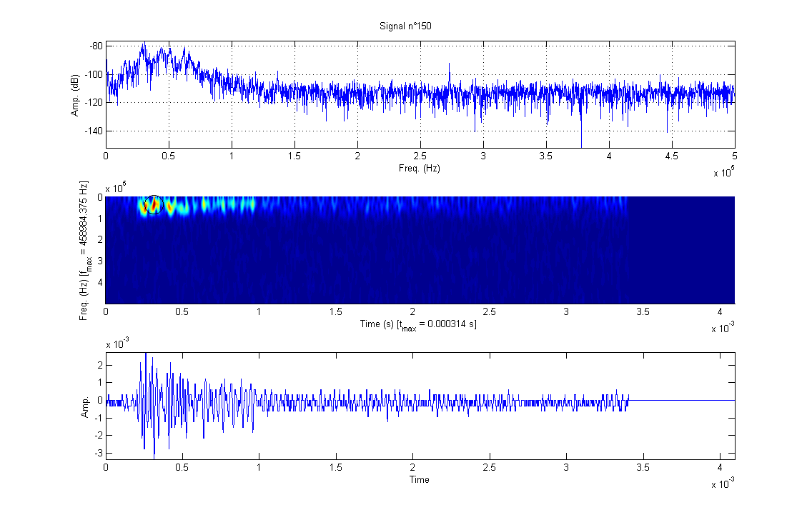Click the "Time (s) [tmax = 0.000314 s]" label
Viewport: 812px width, 520px height.
point(420,324)
